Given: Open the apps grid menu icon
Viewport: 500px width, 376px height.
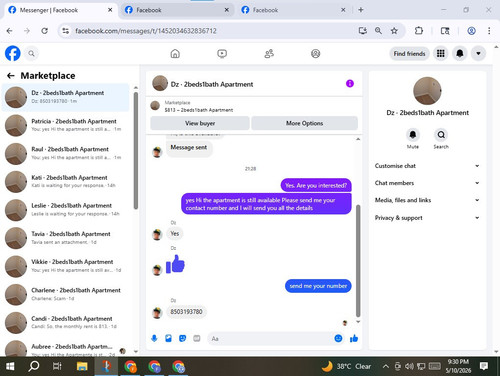Looking at the screenshot, I should pyautogui.click(x=441, y=53).
